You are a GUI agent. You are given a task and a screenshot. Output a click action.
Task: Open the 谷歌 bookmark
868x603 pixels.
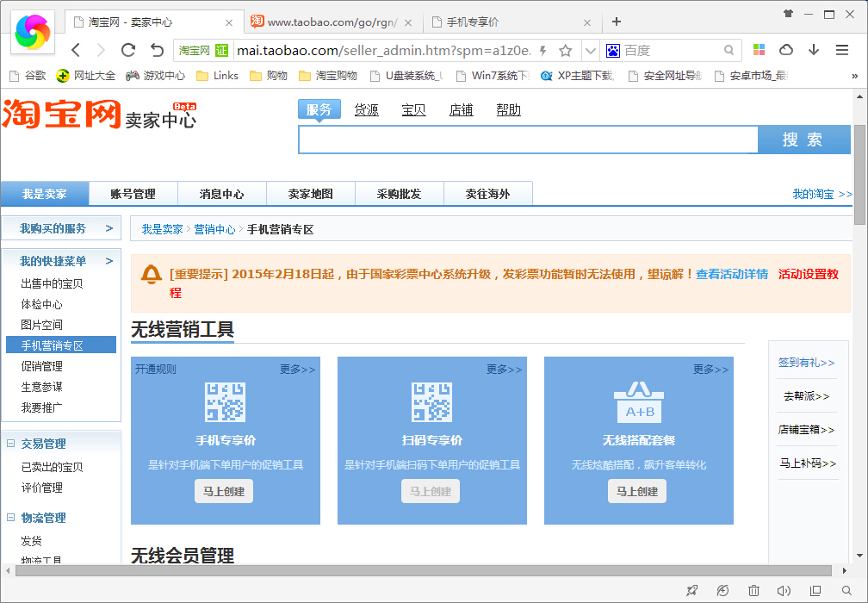[x=28, y=76]
